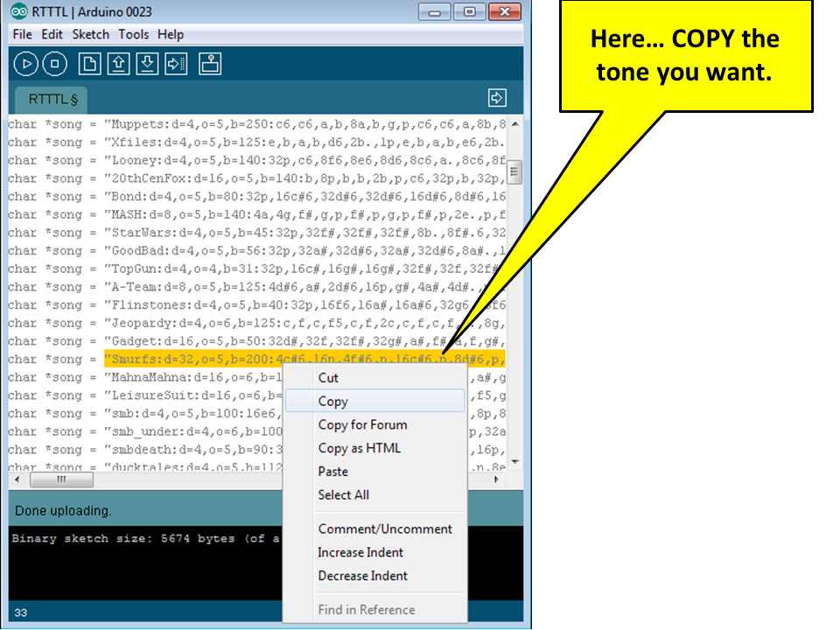
Task: Click the Jeopardy song line
Action: tap(256, 324)
